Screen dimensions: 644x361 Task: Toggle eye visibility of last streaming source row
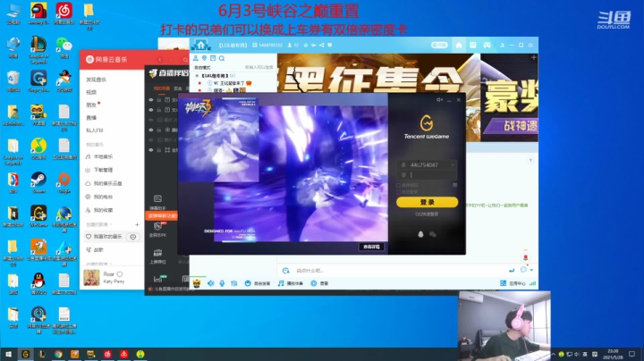151,150
